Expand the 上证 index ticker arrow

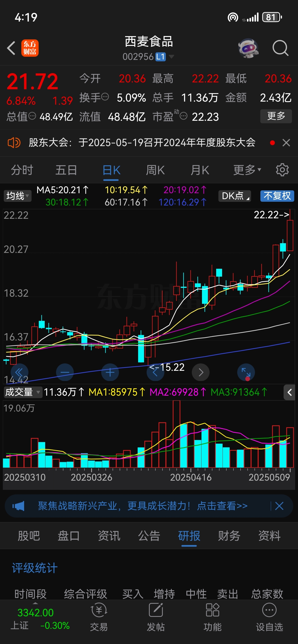tap(35, 603)
